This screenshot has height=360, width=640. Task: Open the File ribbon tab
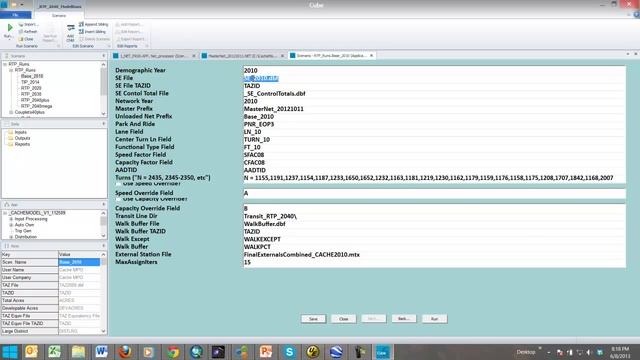point(16,15)
